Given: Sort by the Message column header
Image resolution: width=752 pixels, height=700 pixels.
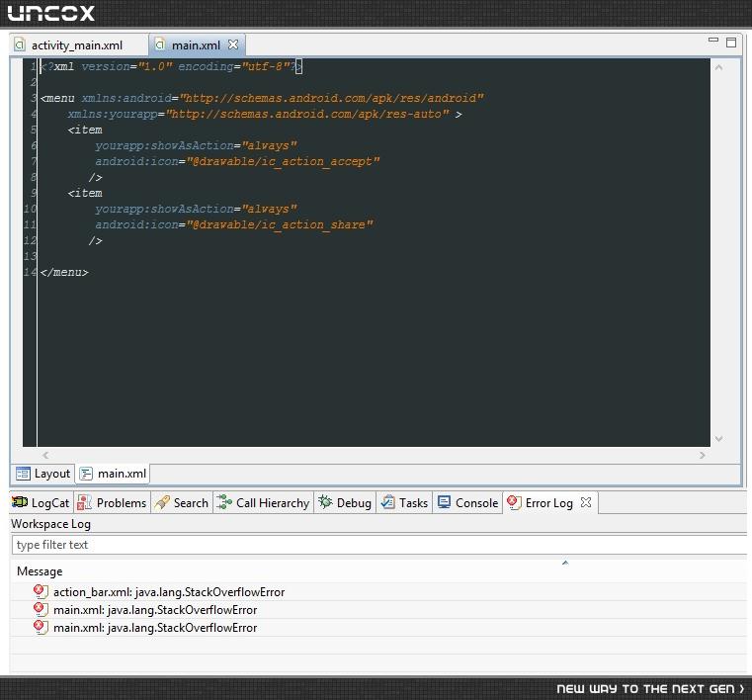Looking at the screenshot, I should [x=40, y=571].
